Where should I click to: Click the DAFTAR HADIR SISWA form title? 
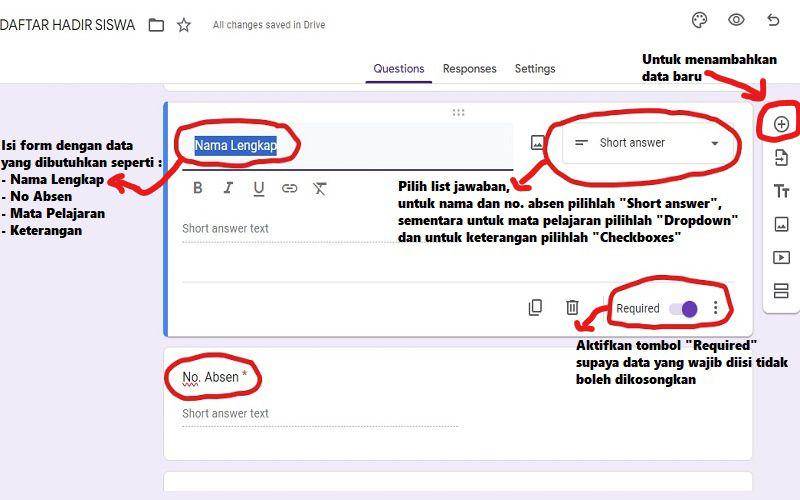[x=67, y=25]
